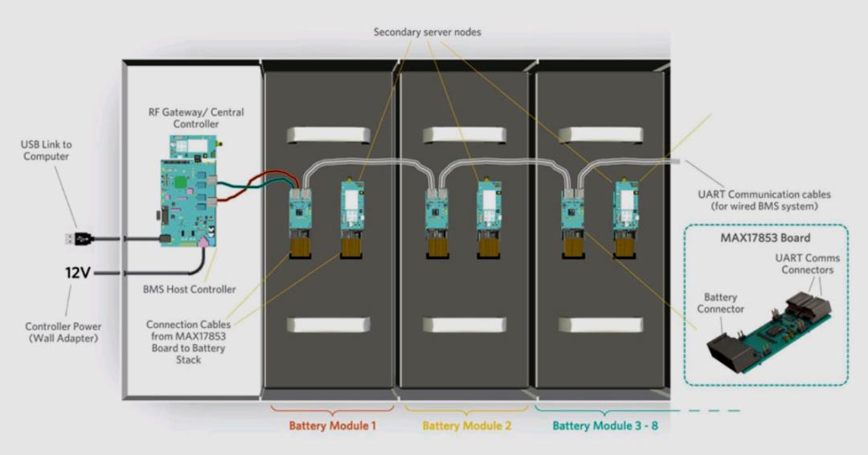Click the MAX17853 board inside Battery Module 2
This screenshot has width=868, height=455.
pyautogui.click(x=436, y=211)
